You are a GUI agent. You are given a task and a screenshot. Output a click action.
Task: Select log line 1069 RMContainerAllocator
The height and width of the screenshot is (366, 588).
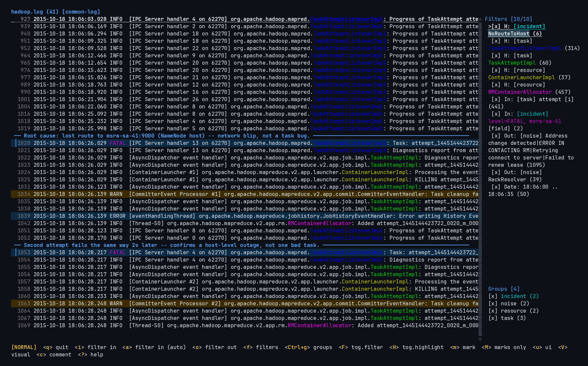[x=245, y=326]
